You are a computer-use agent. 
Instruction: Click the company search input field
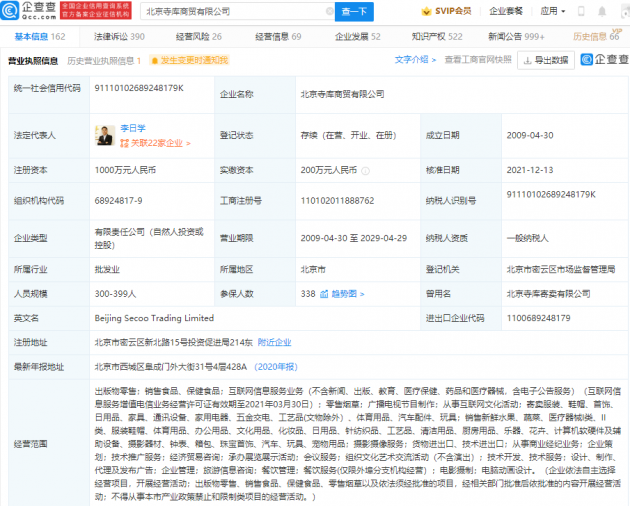tap(235, 12)
